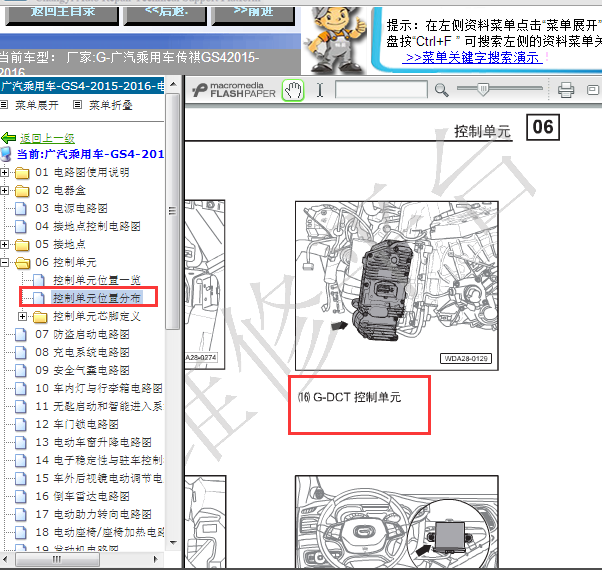Click the left tree vertical scrollbar thumb
Image resolution: width=602 pixels, height=570 pixels.
pyautogui.click(x=172, y=210)
